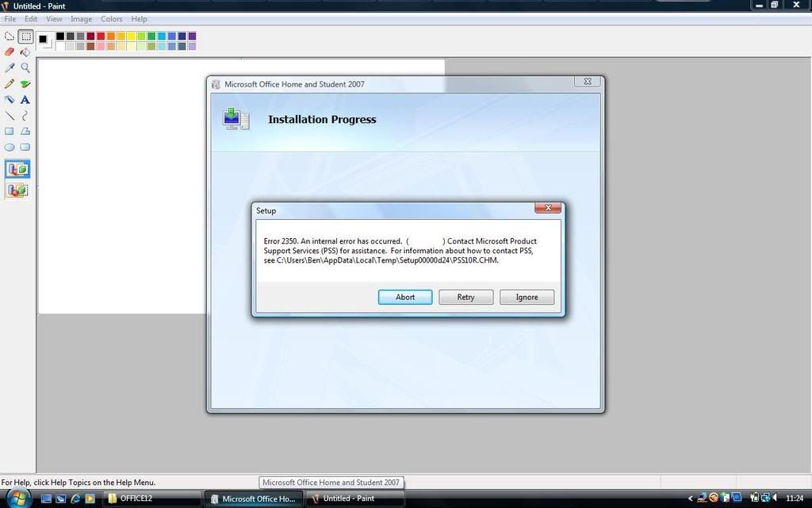The image size is (812, 508).
Task: Pick the black color swatch in palette
Action: [60, 36]
